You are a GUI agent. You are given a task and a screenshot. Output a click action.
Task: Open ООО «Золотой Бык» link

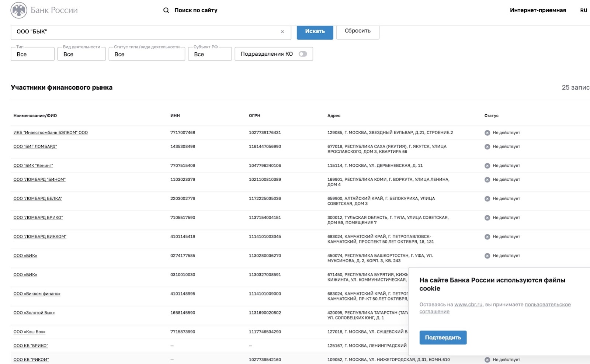click(34, 313)
